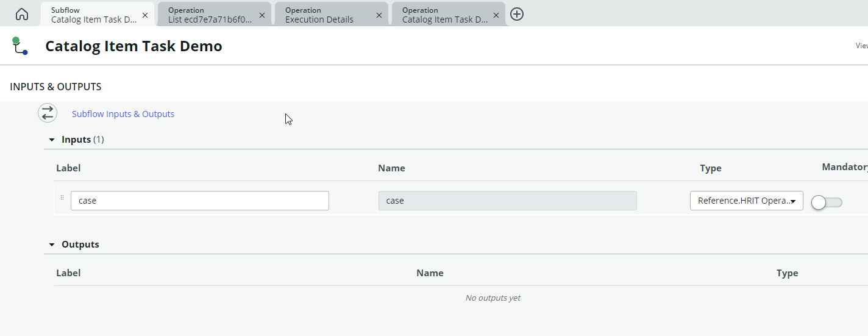The width and height of the screenshot is (868, 336).
Task: Close the Subflow Catalog Item Task tab
Action: pyautogui.click(x=144, y=15)
